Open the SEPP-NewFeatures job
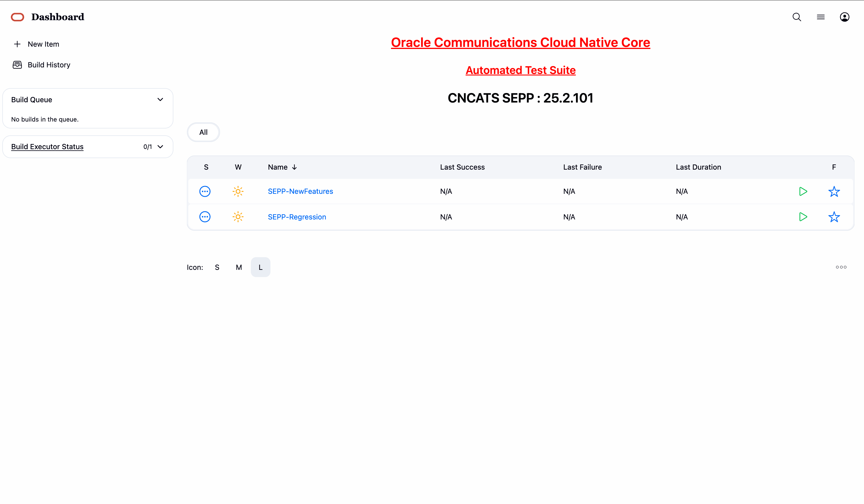 [x=300, y=191]
